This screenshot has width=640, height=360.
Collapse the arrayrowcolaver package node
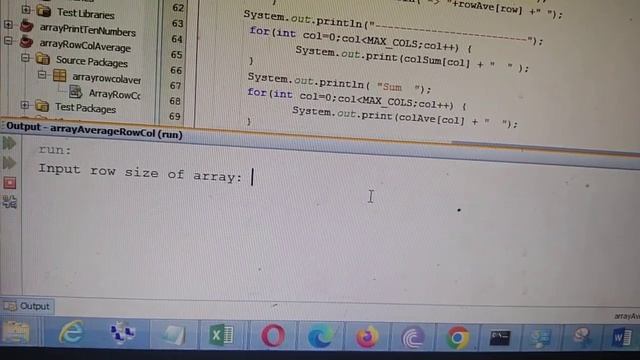point(42,75)
